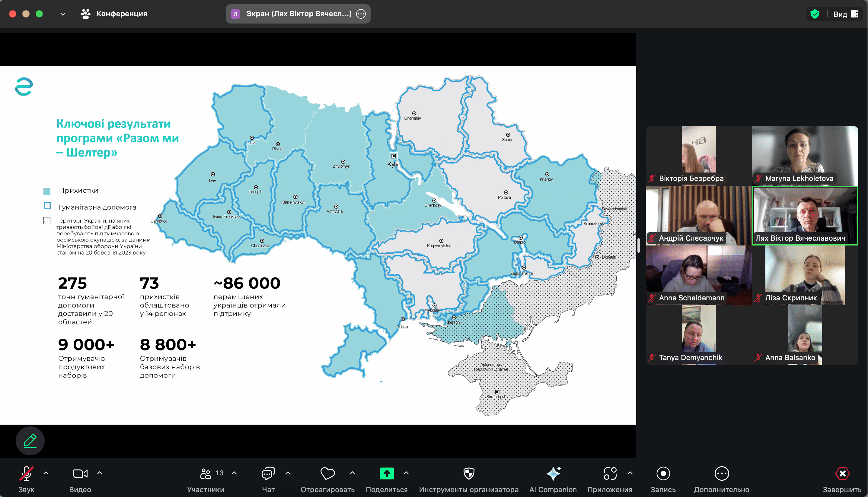This screenshot has height=497, width=868.
Task: Click the green Поделиться share button
Action: (x=386, y=473)
